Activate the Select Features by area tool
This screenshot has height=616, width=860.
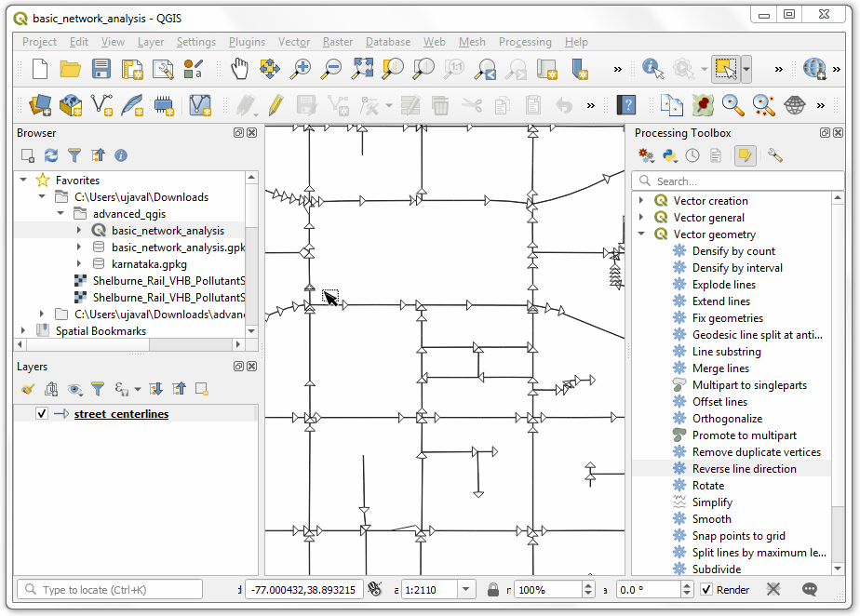(x=726, y=69)
